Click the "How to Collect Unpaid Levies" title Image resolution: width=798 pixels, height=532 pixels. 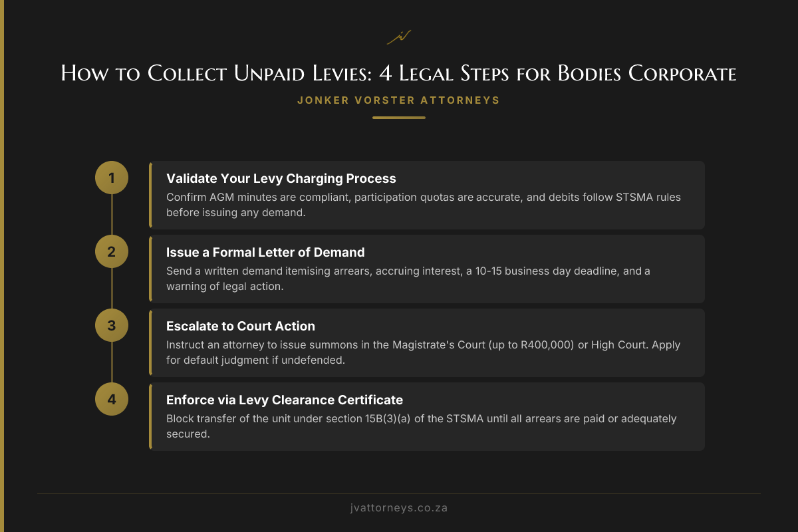(398, 74)
